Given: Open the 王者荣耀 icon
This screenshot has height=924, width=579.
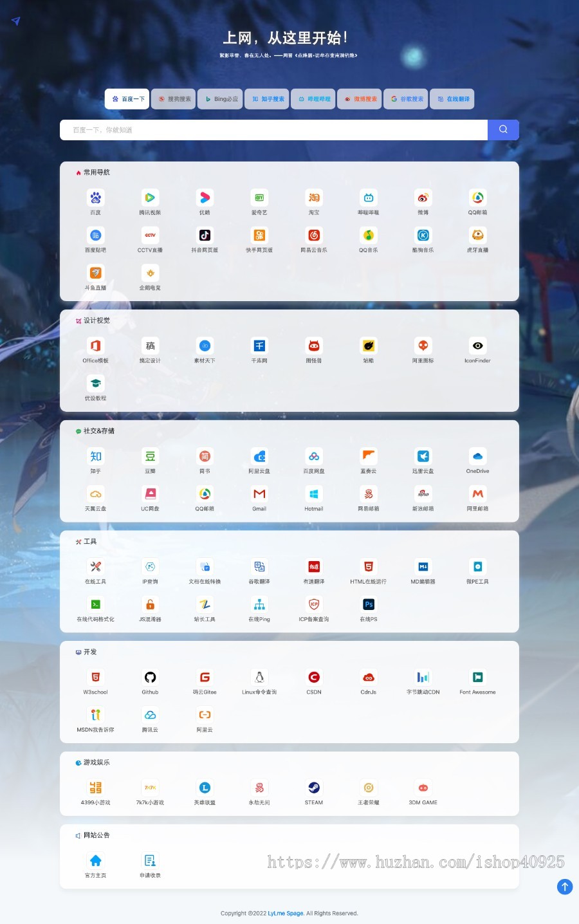Looking at the screenshot, I should pyautogui.click(x=369, y=788).
